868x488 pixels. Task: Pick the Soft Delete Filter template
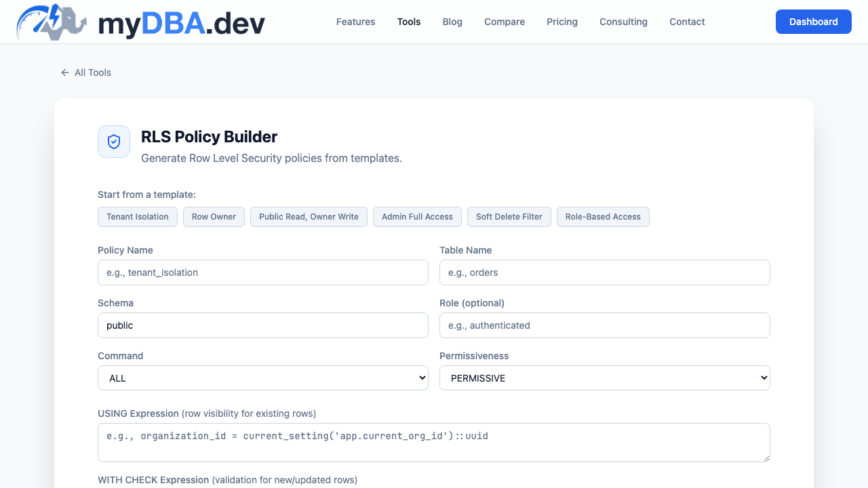[x=509, y=217]
